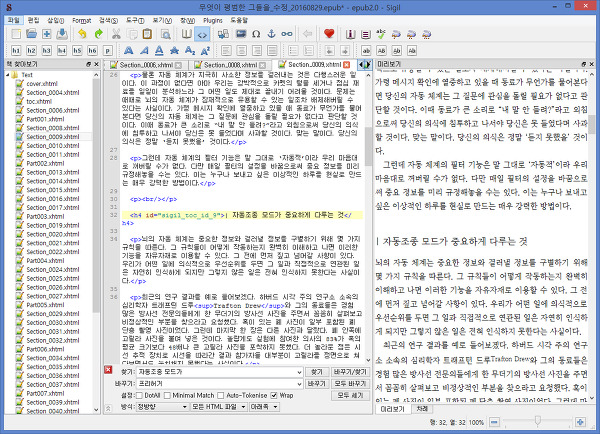Image resolution: width=600 pixels, height=434 pixels.
Task: Open the find text history dropdown
Action: (299, 372)
